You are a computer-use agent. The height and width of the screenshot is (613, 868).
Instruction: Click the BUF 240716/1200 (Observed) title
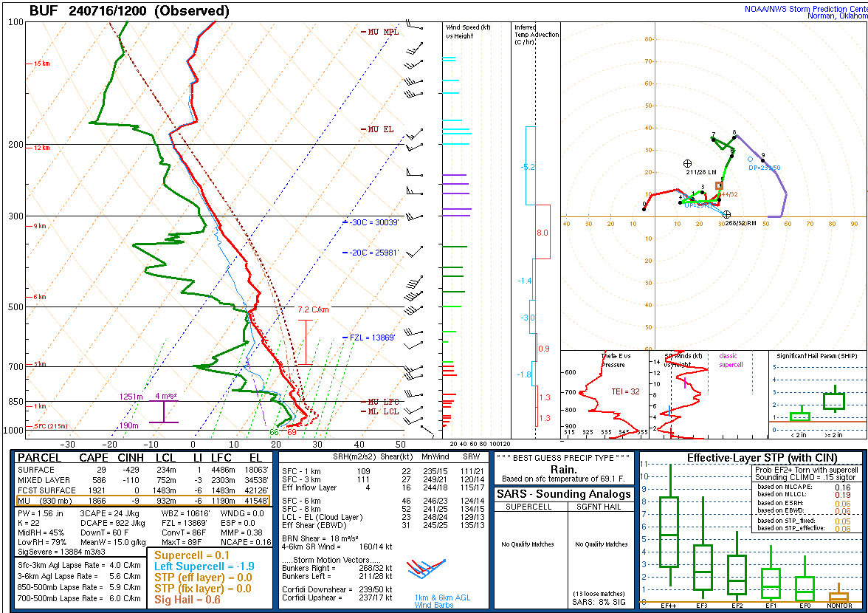coord(129,11)
